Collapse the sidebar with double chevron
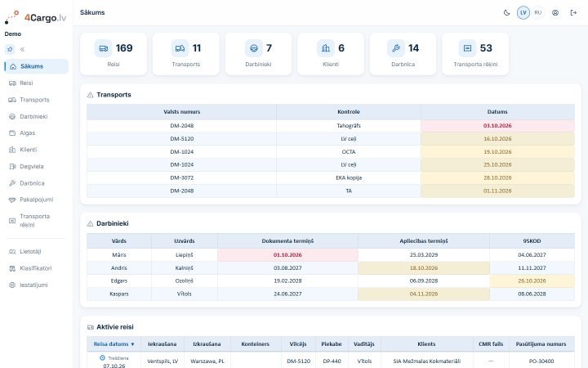Image resolution: width=588 pixels, height=368 pixels. pos(23,49)
